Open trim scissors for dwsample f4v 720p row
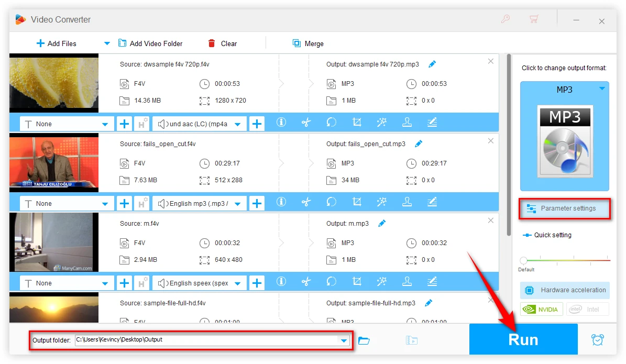This screenshot has width=626, height=364. point(306,122)
